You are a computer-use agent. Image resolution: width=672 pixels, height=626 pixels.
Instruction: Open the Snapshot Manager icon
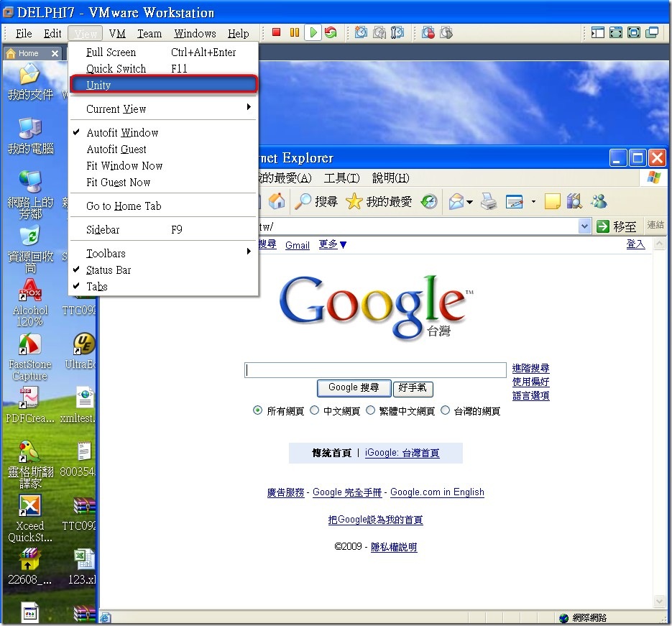pyautogui.click(x=397, y=32)
